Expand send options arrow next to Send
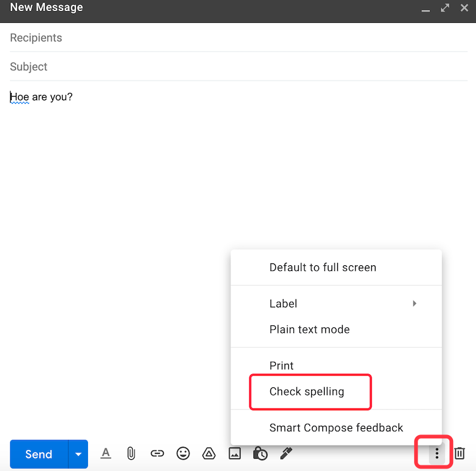 78,454
